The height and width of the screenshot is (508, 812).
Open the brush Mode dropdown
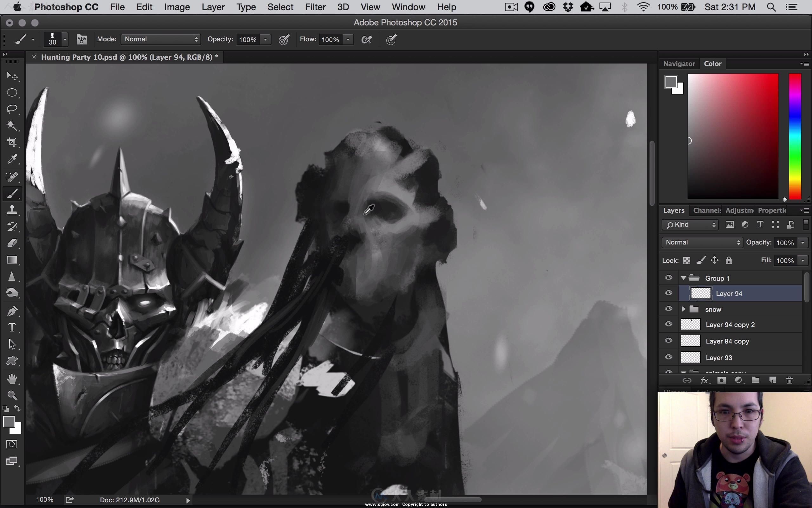pyautogui.click(x=161, y=39)
